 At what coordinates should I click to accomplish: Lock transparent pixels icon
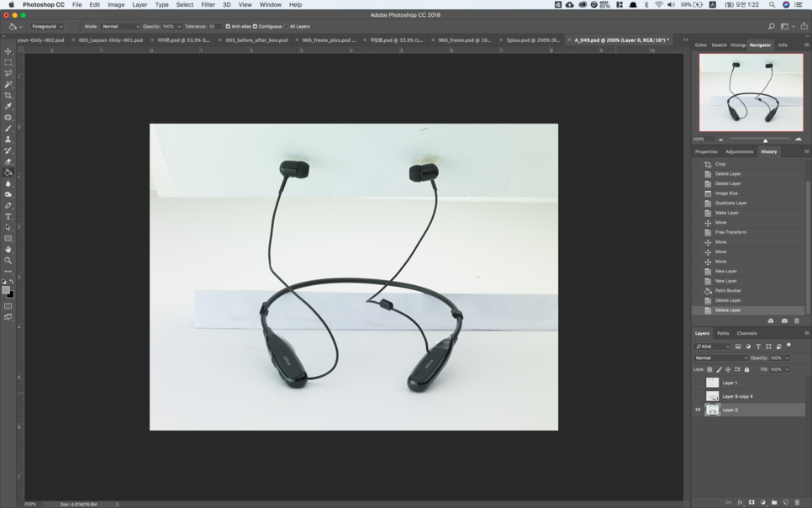point(709,369)
